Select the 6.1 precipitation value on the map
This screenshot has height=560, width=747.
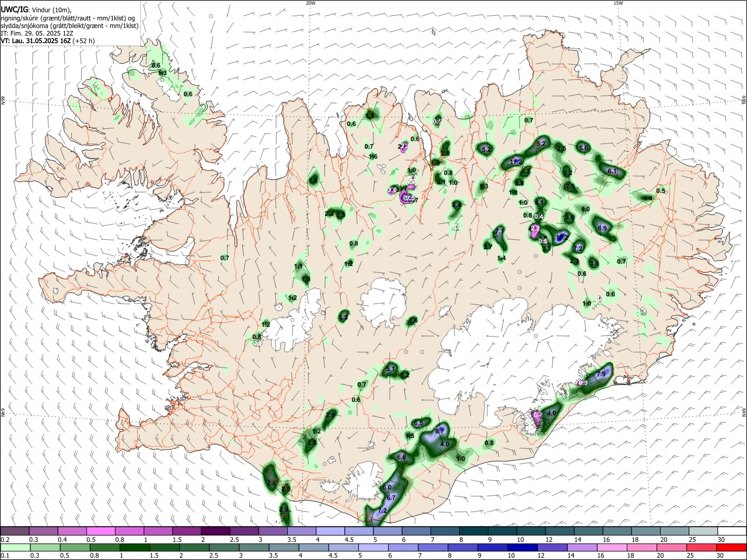coord(612,171)
